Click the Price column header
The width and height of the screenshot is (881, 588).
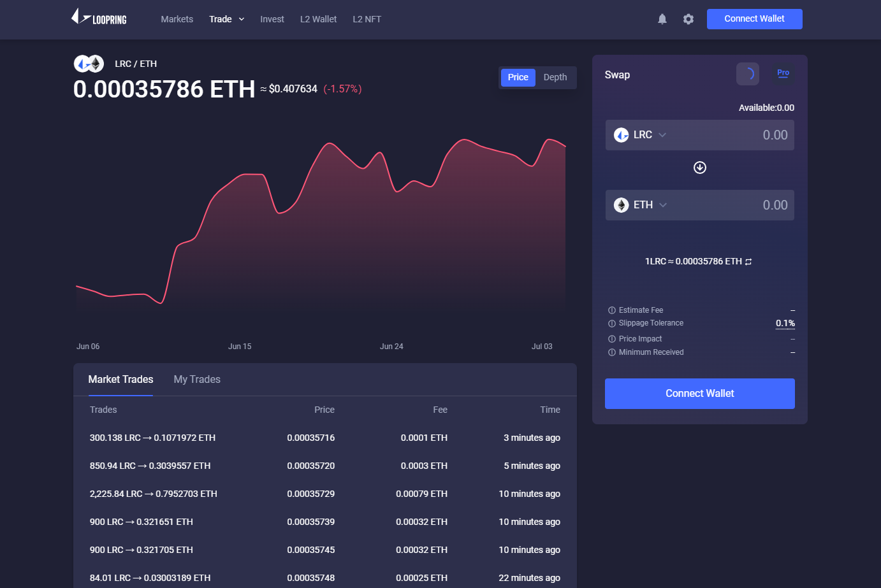coord(324,410)
